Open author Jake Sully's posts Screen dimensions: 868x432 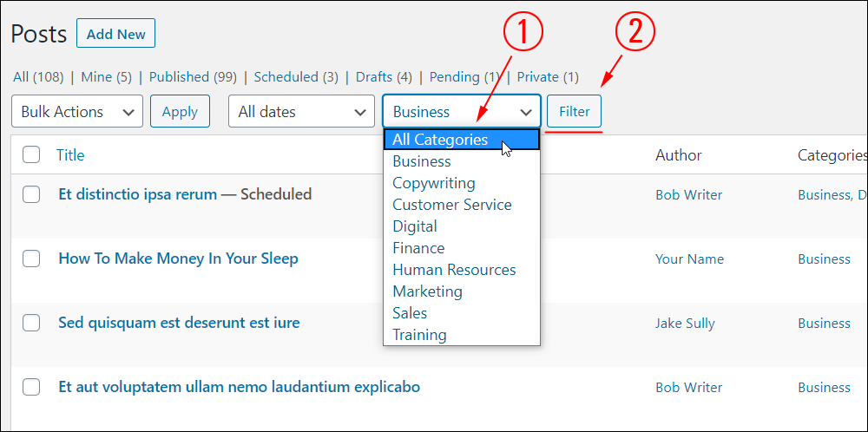[x=685, y=324]
